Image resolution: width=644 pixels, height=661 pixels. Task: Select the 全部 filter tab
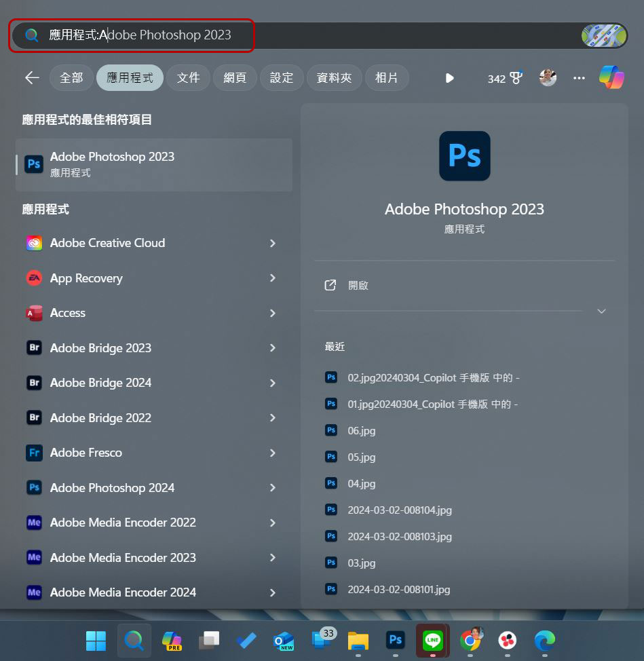coord(71,78)
